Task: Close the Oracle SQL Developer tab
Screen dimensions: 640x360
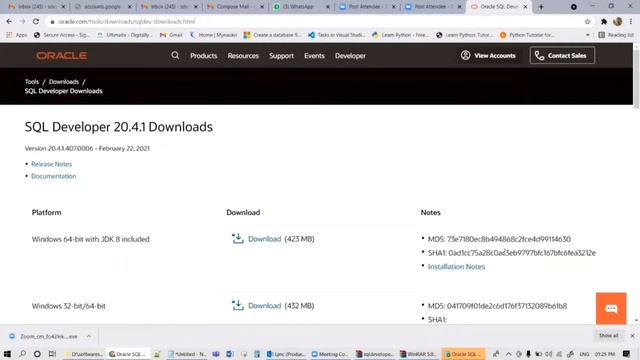Action: tap(525, 7)
